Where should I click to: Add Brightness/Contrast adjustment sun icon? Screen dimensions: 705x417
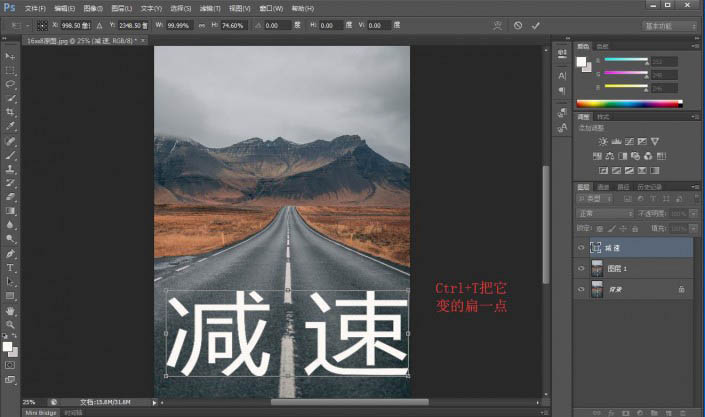(x=603, y=141)
